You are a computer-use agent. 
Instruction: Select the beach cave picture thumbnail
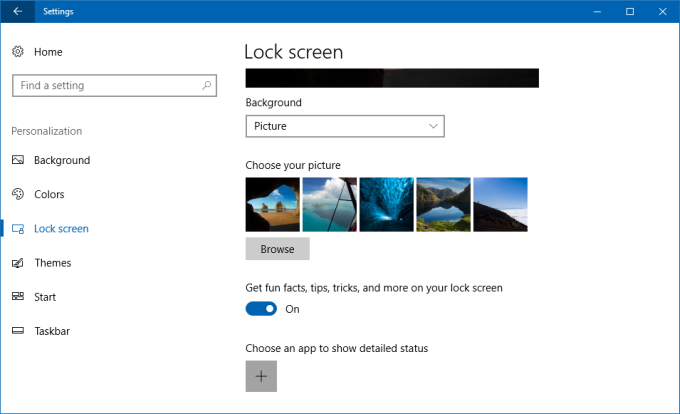272,204
